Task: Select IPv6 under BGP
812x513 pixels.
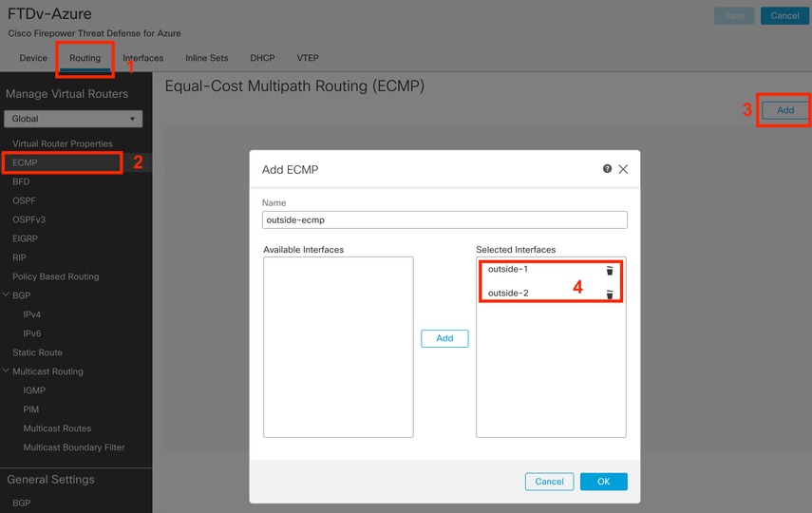Action: pos(31,333)
